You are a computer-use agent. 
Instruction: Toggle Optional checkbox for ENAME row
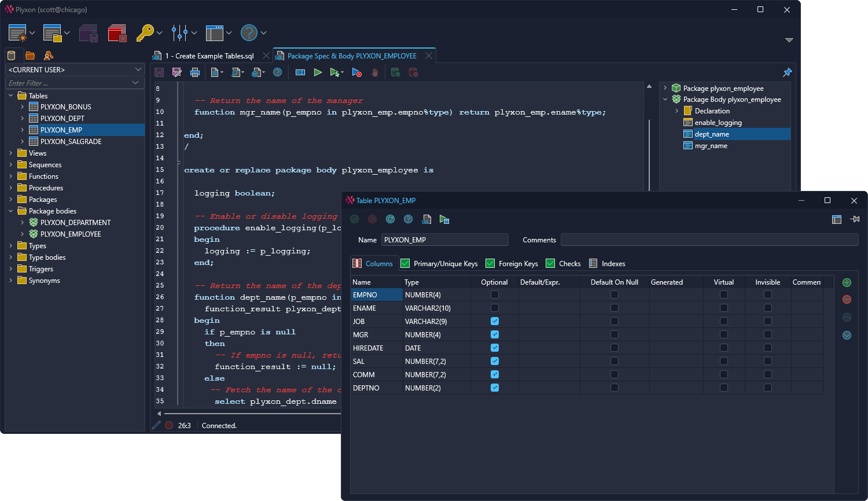click(x=495, y=308)
